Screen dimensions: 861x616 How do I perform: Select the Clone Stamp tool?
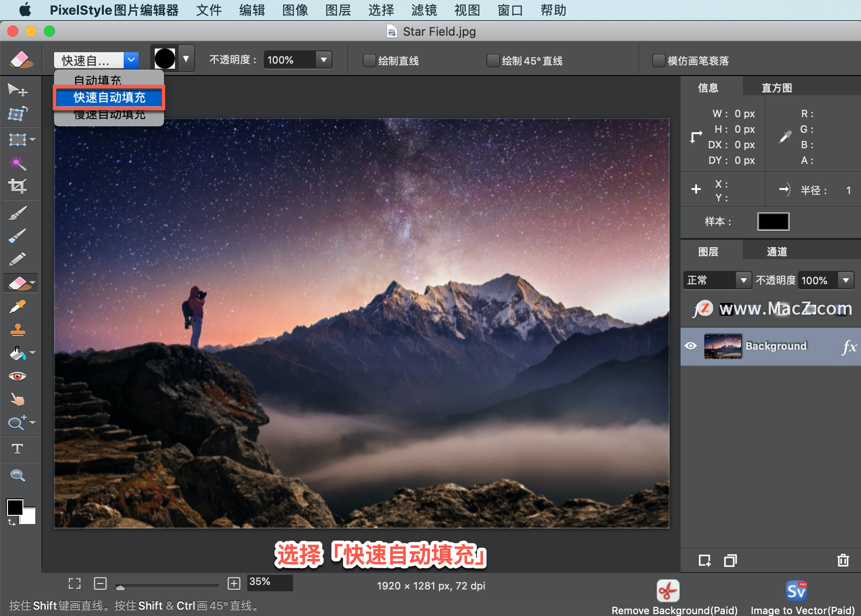click(x=17, y=330)
